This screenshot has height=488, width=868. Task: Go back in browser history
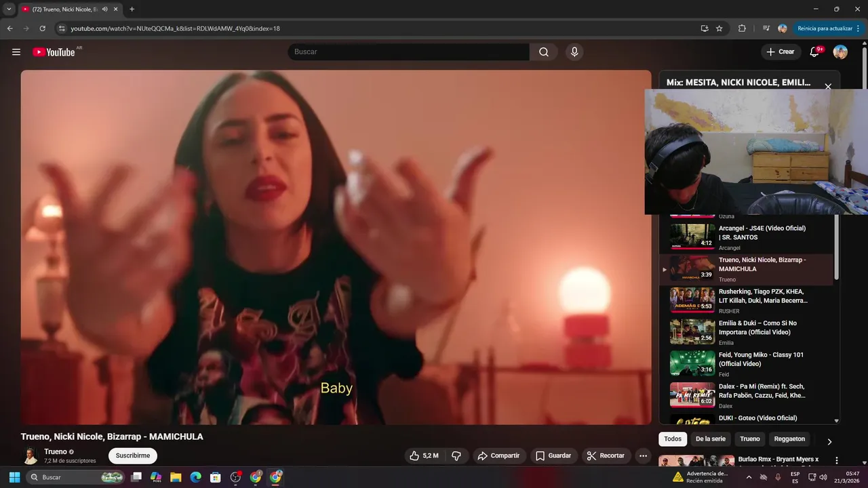tap(10, 28)
